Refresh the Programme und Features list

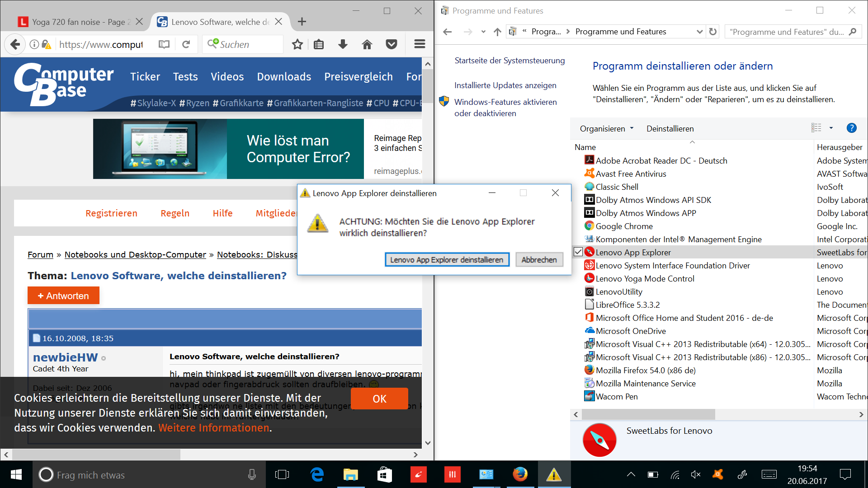tap(713, 32)
